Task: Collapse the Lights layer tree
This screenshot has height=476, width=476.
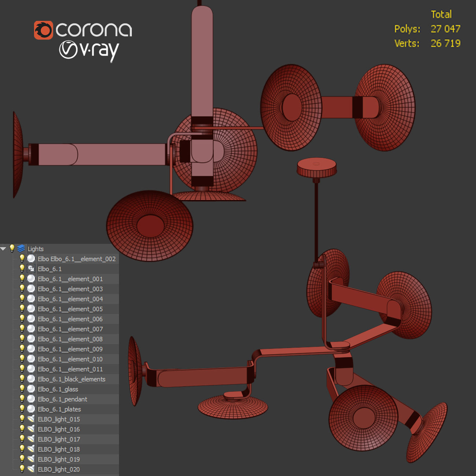Action: tap(3, 249)
